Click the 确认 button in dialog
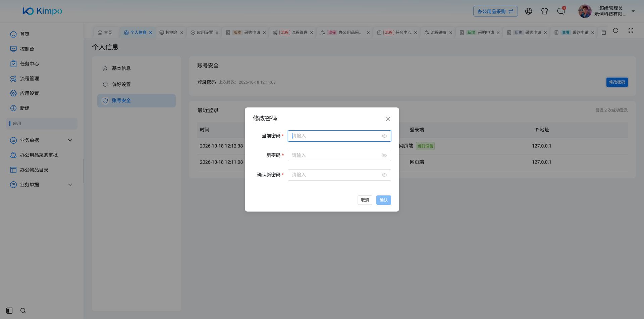This screenshot has width=644, height=319. click(x=383, y=200)
